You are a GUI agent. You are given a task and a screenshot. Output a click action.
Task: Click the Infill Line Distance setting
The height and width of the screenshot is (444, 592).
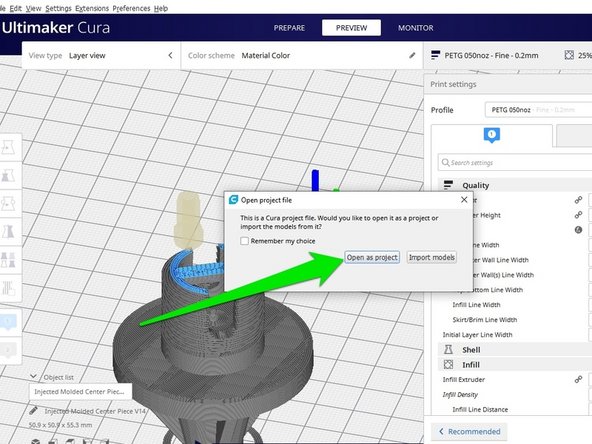[480, 410]
